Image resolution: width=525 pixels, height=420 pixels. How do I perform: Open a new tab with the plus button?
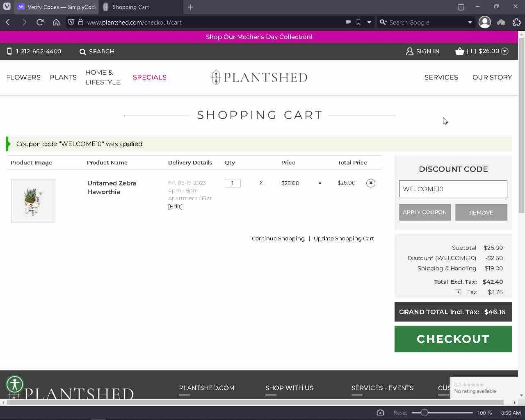(x=190, y=7)
